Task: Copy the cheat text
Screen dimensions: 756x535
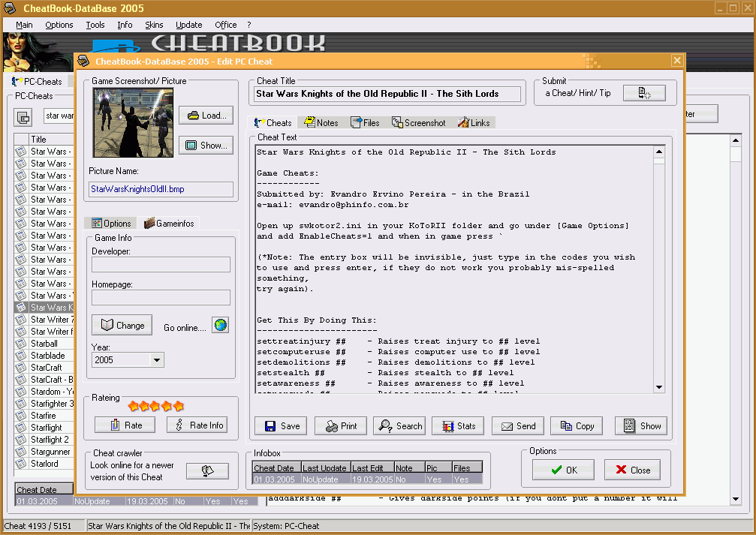Action: (x=577, y=425)
